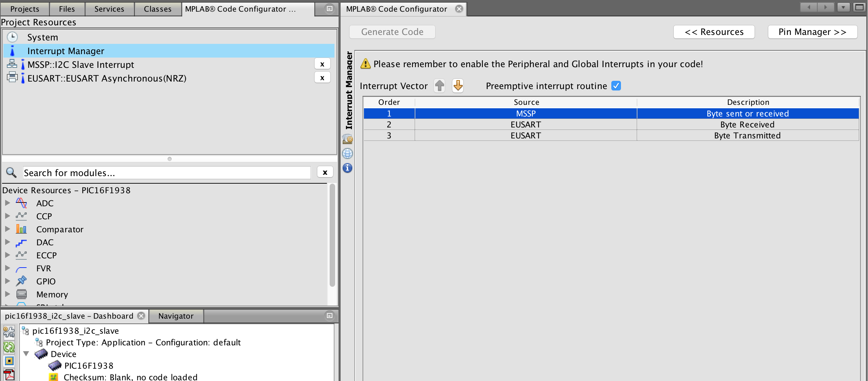Switch to the Files tab
Viewport: 868px width, 381px height.
(67, 9)
